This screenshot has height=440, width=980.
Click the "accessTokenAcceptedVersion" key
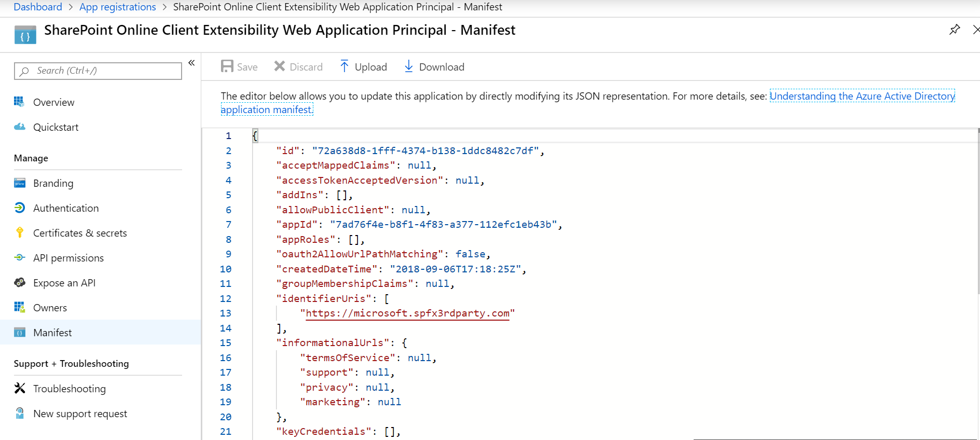(x=360, y=181)
